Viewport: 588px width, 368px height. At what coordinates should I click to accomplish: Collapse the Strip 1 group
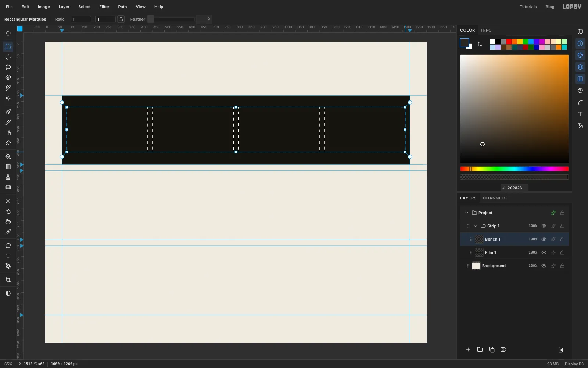click(476, 226)
